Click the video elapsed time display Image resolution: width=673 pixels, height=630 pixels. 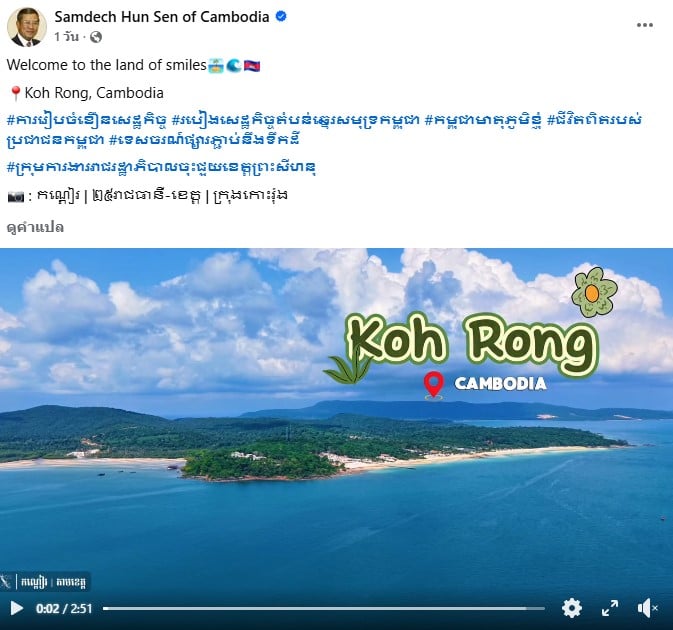(64, 608)
